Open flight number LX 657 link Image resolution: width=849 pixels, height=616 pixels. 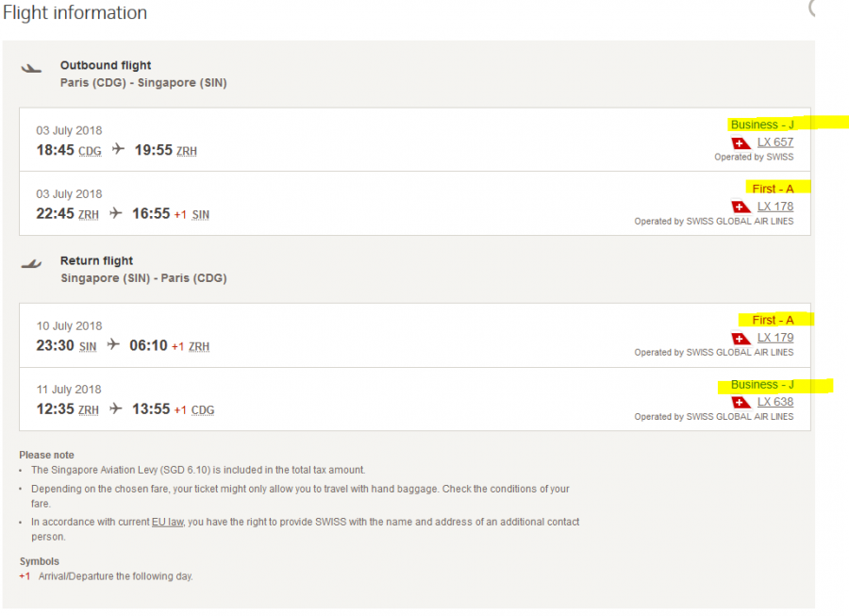775,142
